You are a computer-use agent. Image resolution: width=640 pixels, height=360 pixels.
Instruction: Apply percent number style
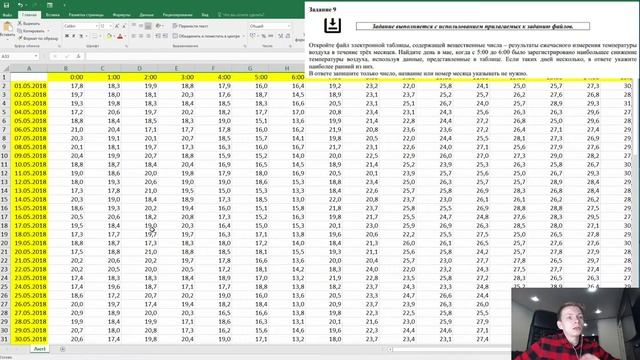tap(264, 36)
